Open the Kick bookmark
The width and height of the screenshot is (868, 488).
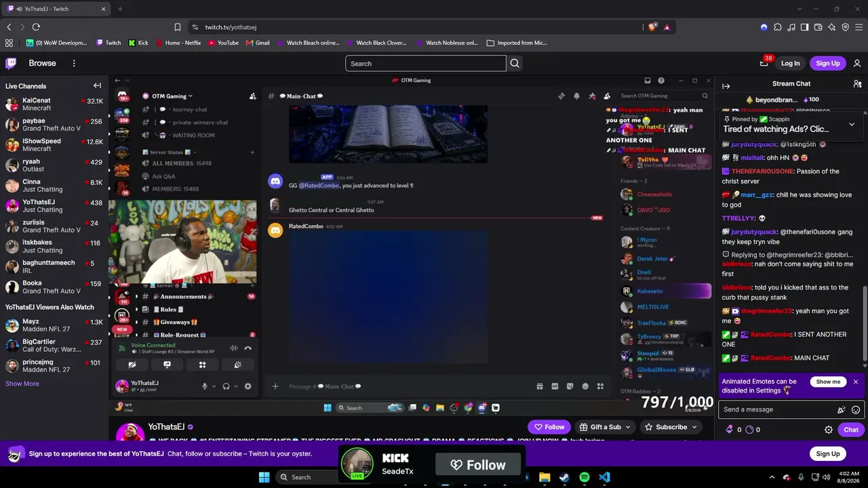pos(138,43)
